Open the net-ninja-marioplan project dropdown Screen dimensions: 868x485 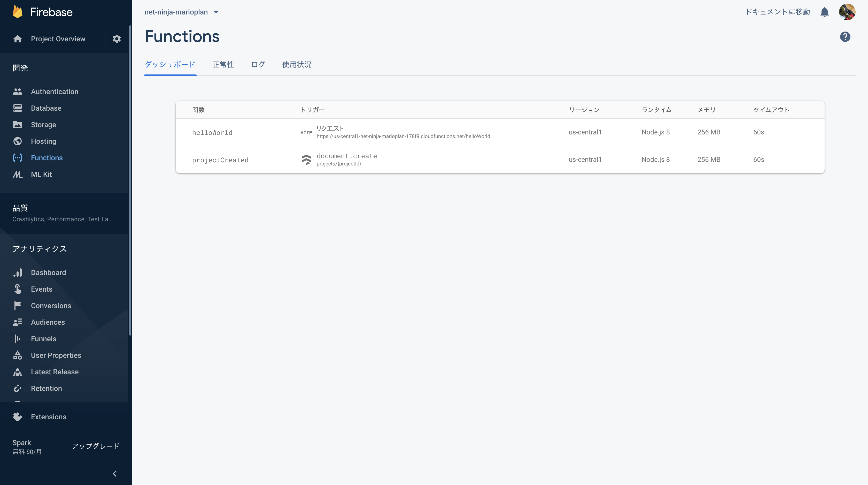click(182, 12)
